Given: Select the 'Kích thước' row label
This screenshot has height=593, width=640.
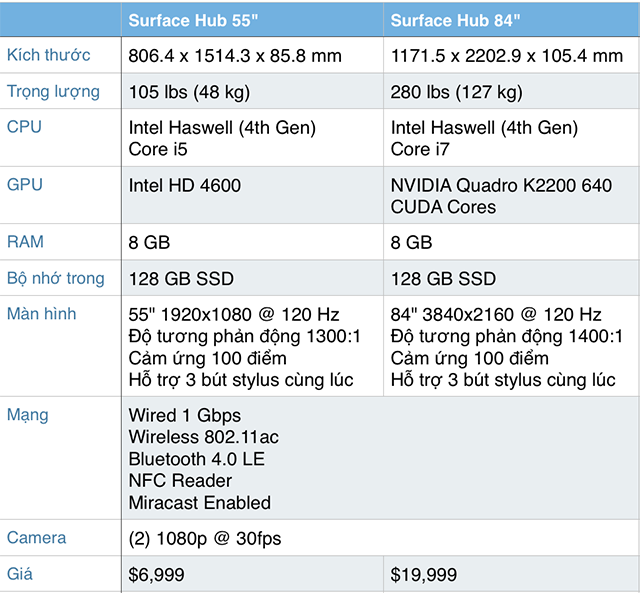Looking at the screenshot, I should [49, 55].
